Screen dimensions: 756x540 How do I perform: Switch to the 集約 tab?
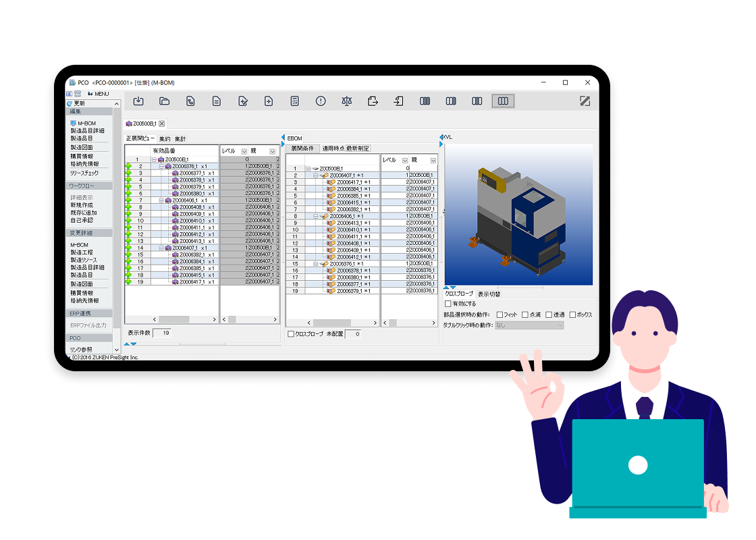(165, 138)
